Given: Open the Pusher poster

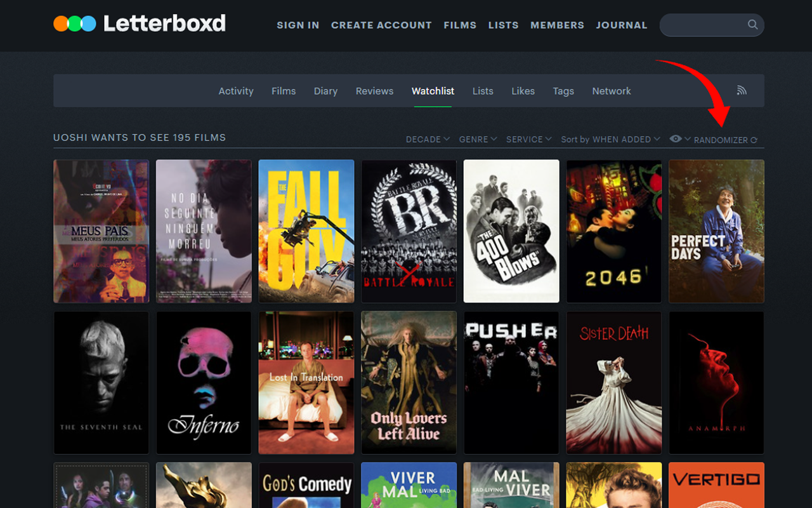Looking at the screenshot, I should click(511, 383).
